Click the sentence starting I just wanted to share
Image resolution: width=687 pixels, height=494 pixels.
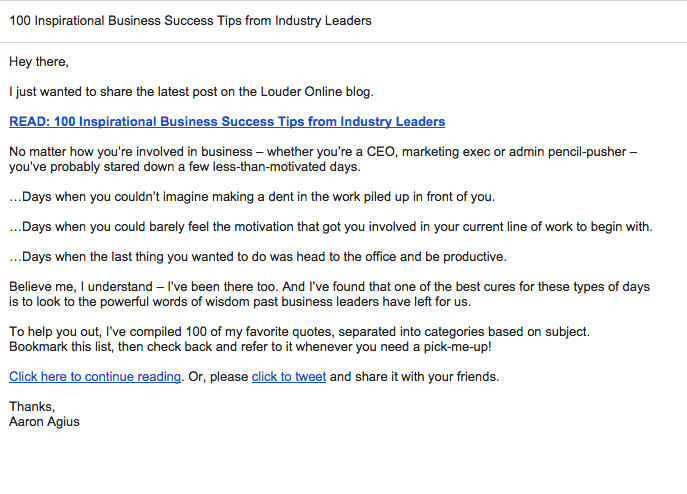tap(191, 92)
